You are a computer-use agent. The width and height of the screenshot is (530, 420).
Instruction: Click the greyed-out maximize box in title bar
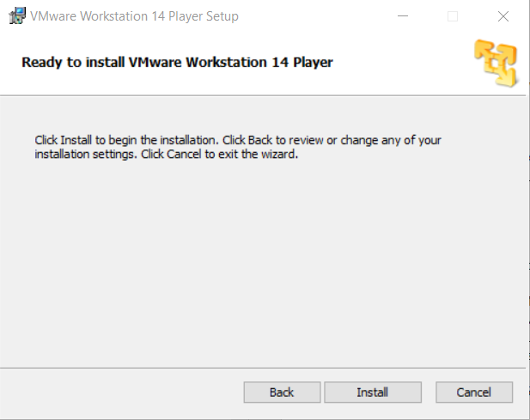tap(453, 15)
